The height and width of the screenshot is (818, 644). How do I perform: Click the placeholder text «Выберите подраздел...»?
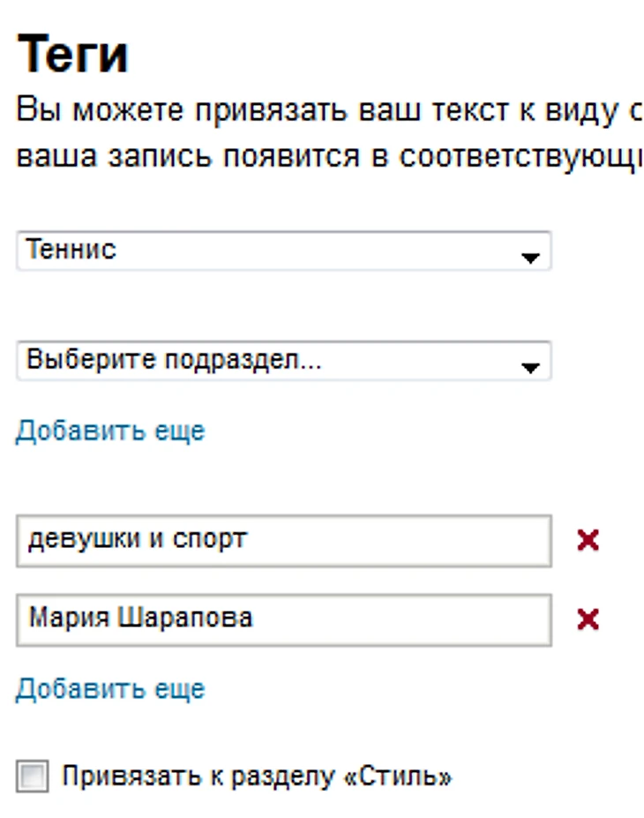click(x=174, y=359)
